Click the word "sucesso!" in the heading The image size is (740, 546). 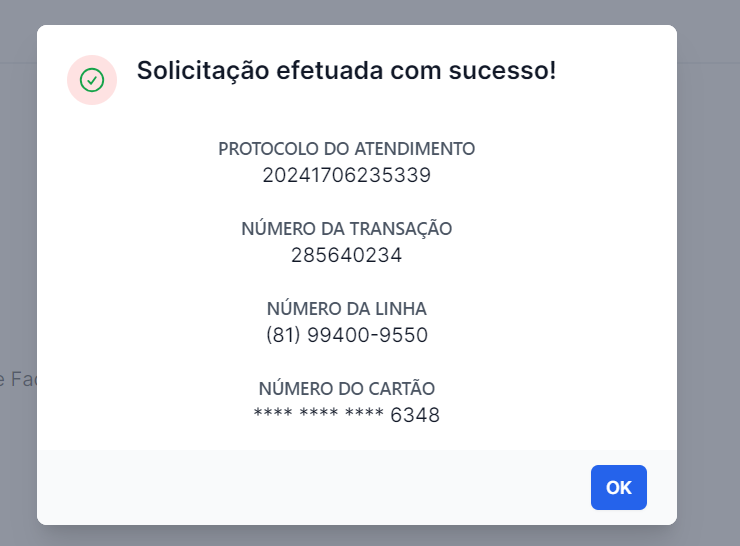[x=502, y=71]
